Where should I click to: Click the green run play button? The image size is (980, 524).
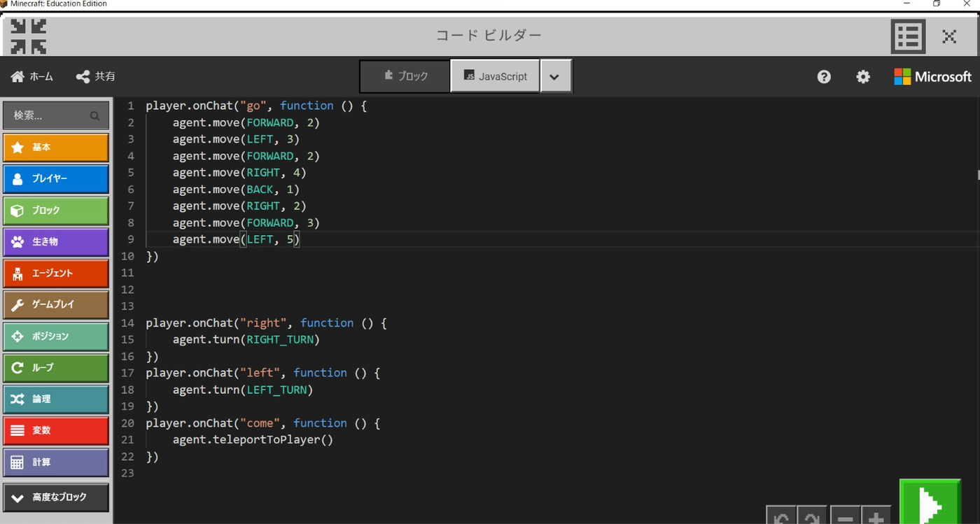(x=930, y=502)
